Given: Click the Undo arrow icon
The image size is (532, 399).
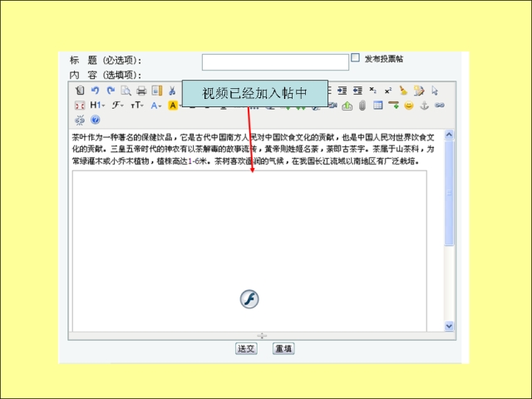Looking at the screenshot, I should tap(95, 91).
